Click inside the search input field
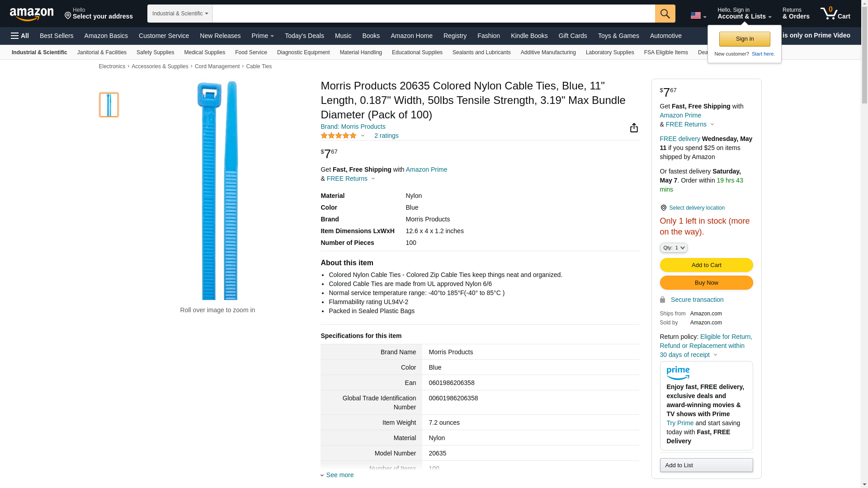The height and width of the screenshot is (488, 868). coord(433,14)
